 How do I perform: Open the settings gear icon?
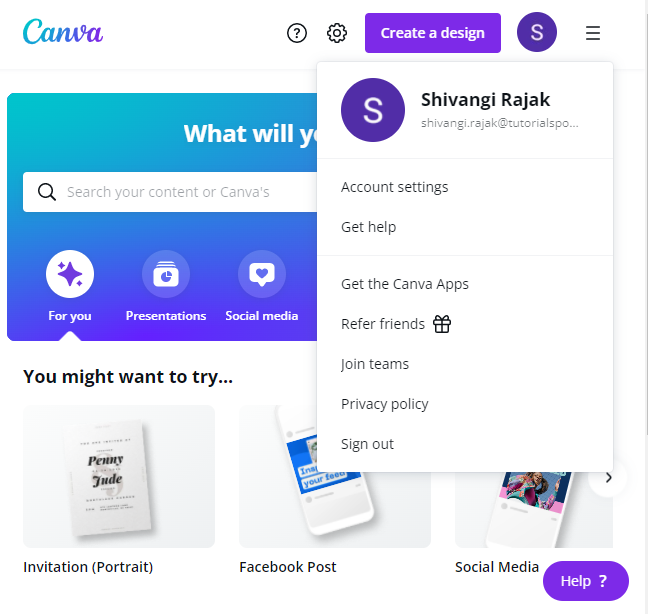pos(337,33)
